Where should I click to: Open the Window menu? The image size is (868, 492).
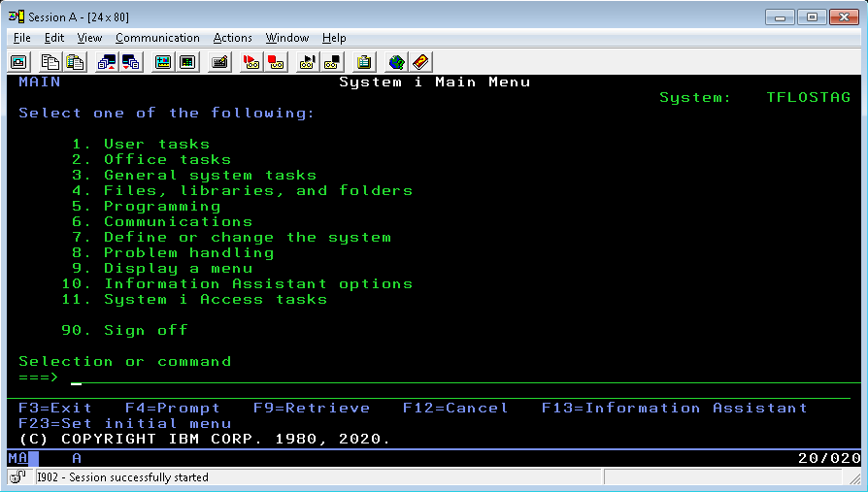tap(287, 38)
